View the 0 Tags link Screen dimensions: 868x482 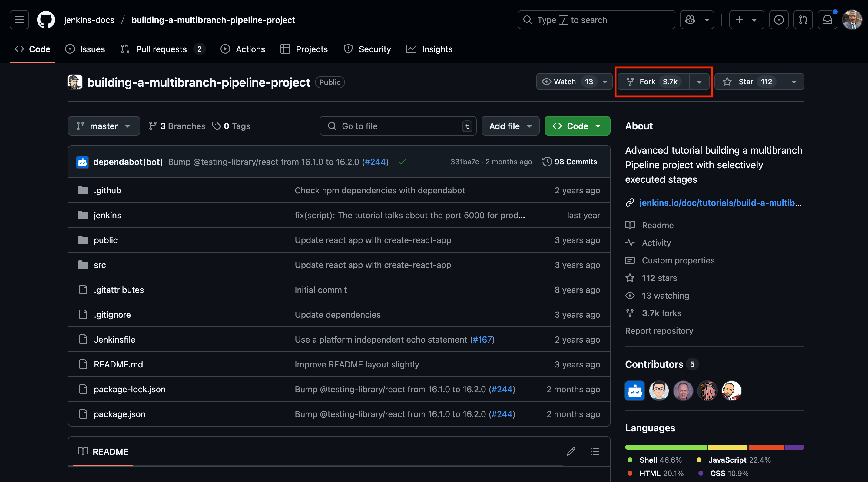231,126
